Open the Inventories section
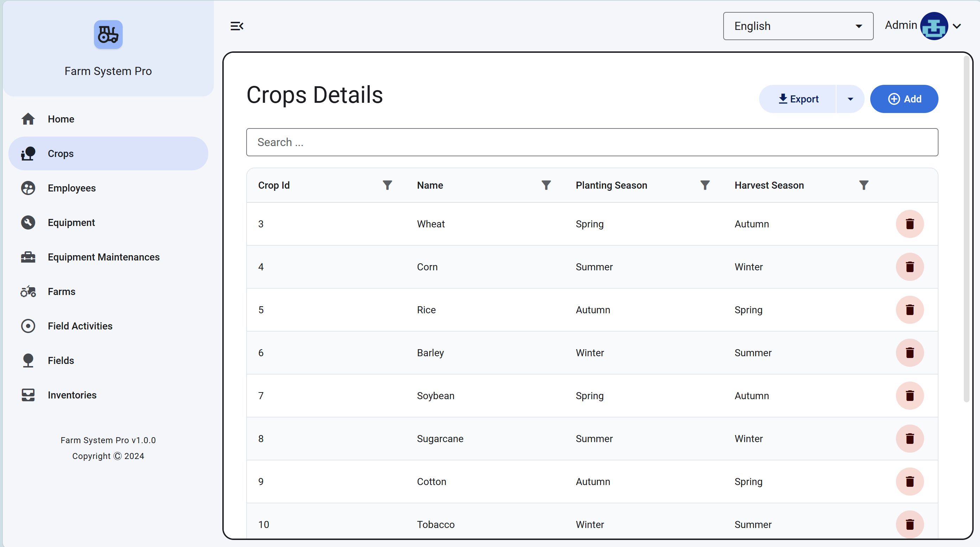The width and height of the screenshot is (980, 547). click(72, 395)
